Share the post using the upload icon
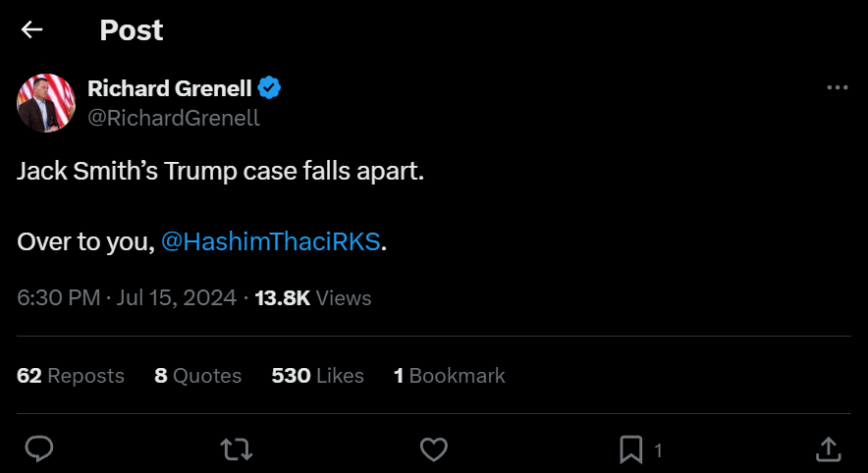This screenshot has height=473, width=868. point(829,449)
